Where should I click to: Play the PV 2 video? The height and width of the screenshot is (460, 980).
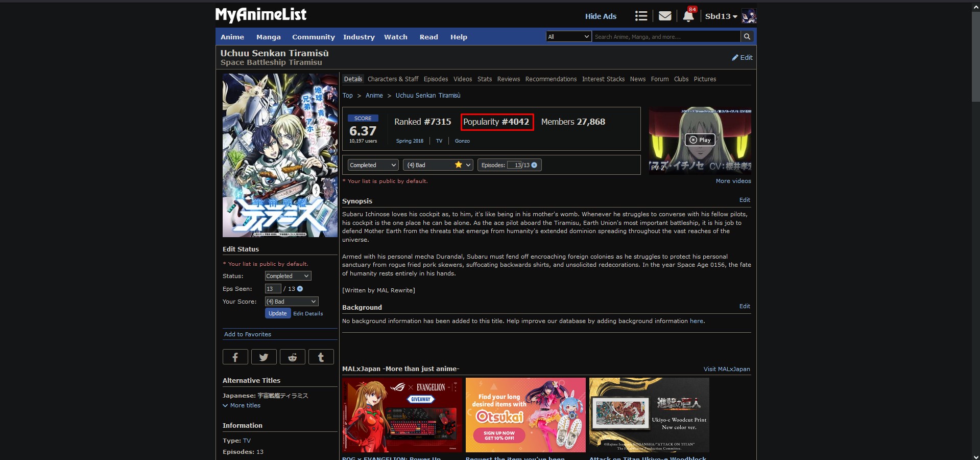tap(700, 140)
